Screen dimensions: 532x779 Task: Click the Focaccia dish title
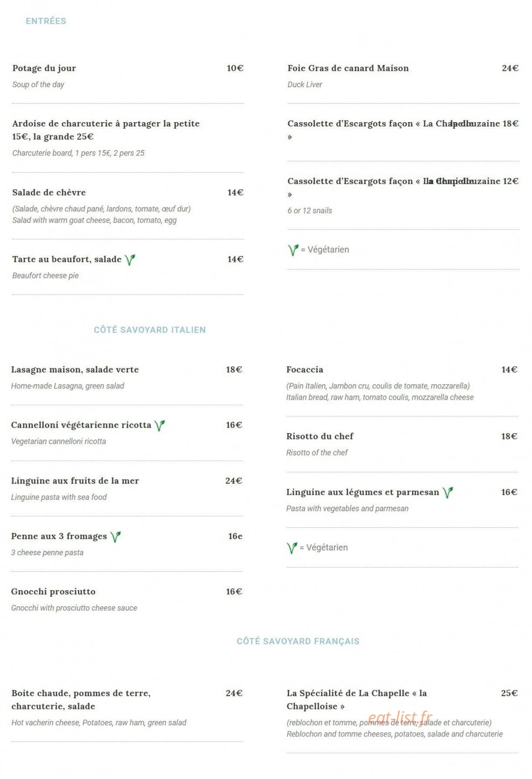click(304, 370)
